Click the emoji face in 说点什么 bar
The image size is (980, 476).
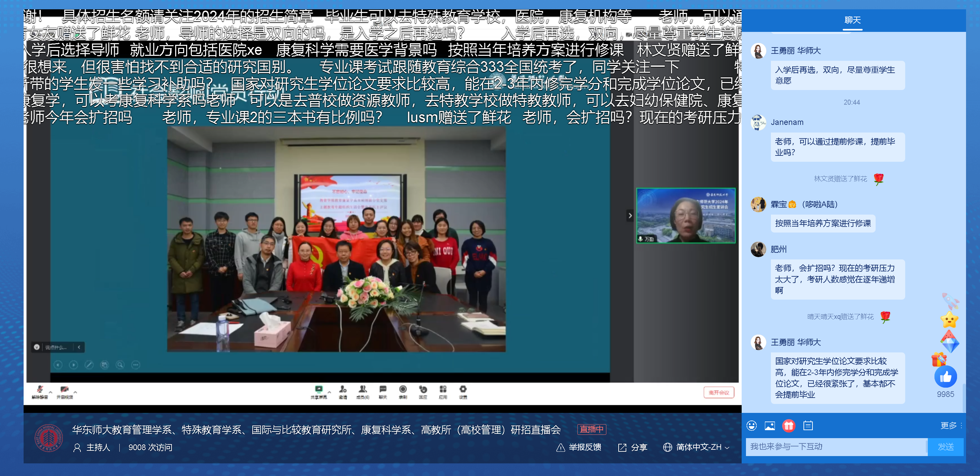click(37, 347)
